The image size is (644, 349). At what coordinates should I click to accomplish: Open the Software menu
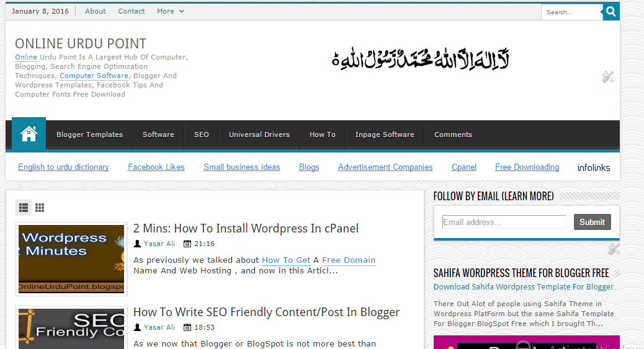(158, 135)
